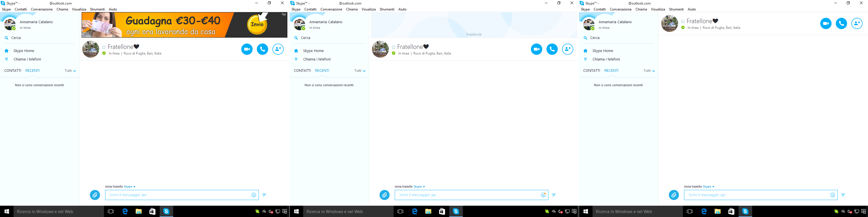Open Conversazione menu in left window

coord(42,9)
